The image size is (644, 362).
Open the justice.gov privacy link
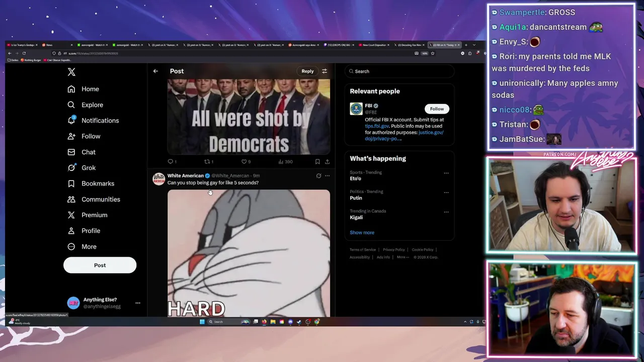[x=404, y=135]
